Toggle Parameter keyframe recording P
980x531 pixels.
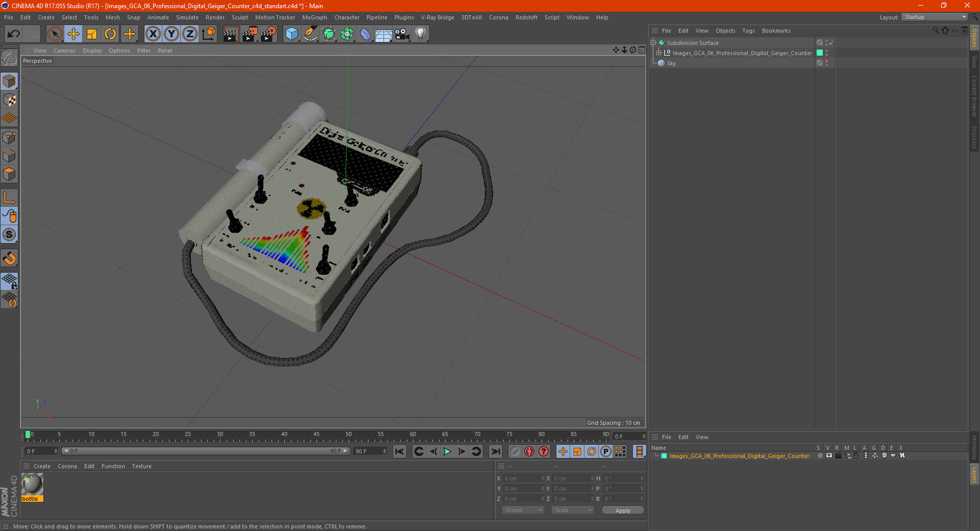pyautogui.click(x=605, y=451)
